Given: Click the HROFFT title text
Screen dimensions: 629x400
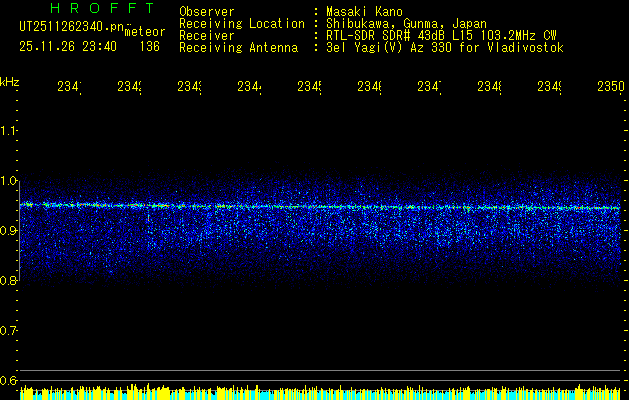Looking at the screenshot, I should 103,8.
